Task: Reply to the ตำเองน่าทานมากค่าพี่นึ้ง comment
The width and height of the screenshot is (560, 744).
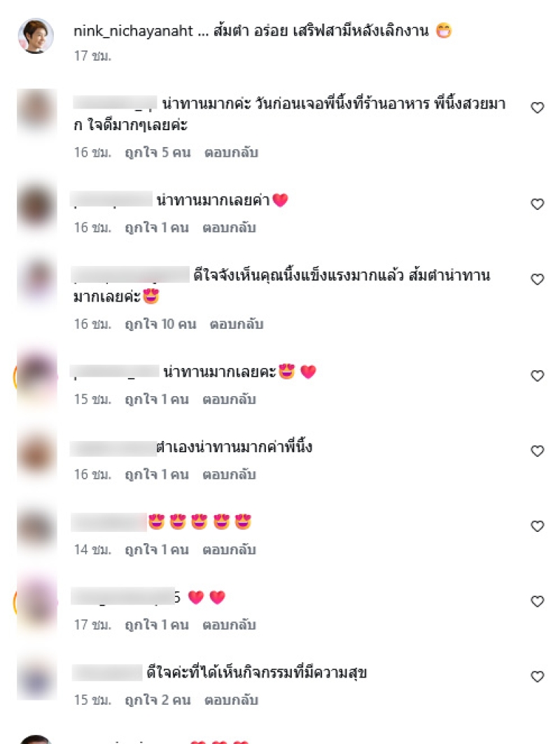Action: pyautogui.click(x=229, y=475)
